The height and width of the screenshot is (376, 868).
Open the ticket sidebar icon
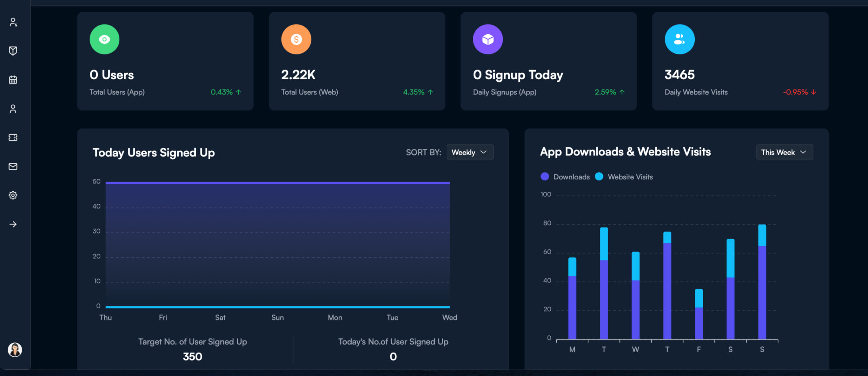13,137
